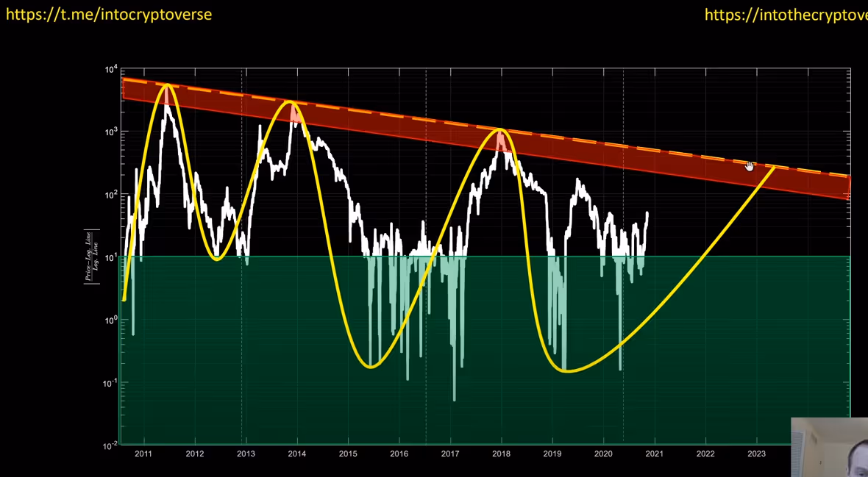Click the yellow curve's first peak in 2011
This screenshot has width=868, height=477.
click(168, 85)
